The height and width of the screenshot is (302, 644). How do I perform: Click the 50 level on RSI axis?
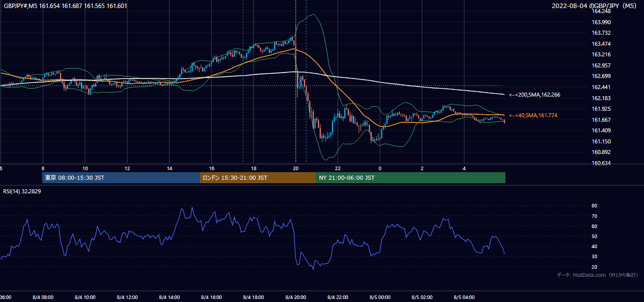coord(594,236)
